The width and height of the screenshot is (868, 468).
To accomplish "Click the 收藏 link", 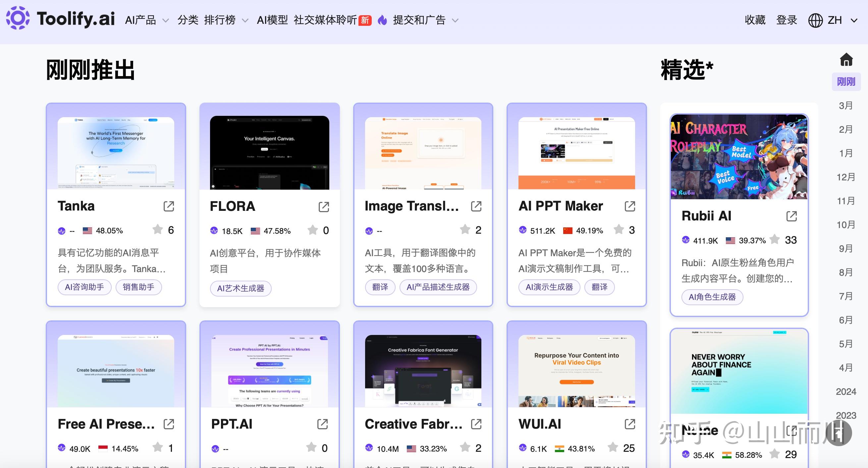I will (755, 20).
